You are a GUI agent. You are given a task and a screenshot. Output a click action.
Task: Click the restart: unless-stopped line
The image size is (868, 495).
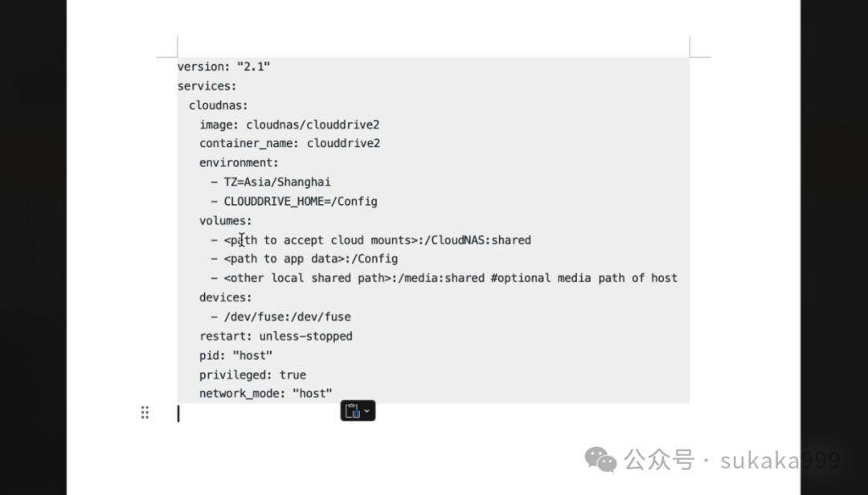point(276,336)
